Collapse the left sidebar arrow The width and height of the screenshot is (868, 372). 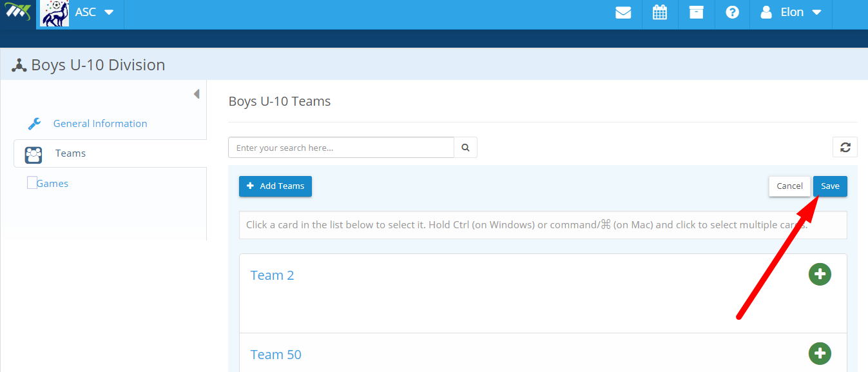click(x=197, y=94)
